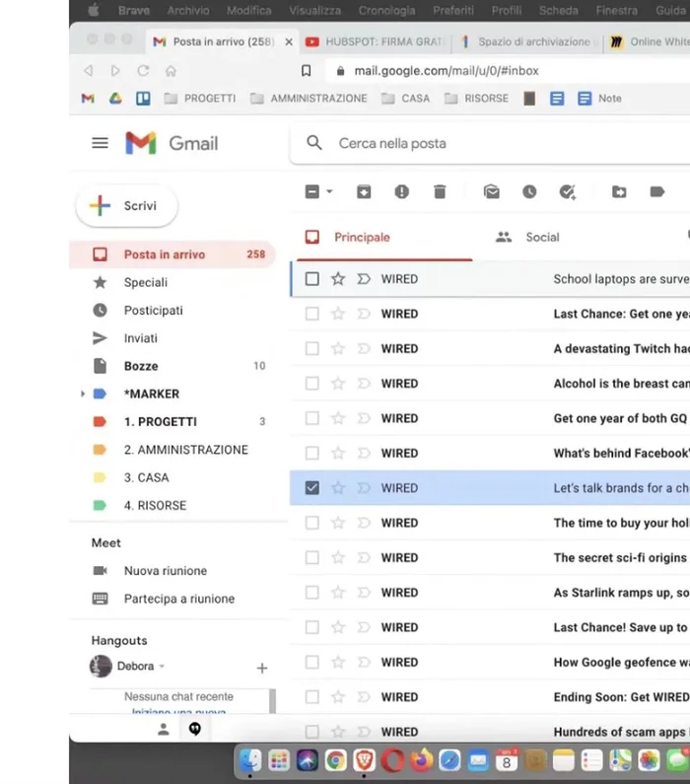Screen dimensions: 690x784
Task: Delete selected email with trash icon
Action: [440, 191]
